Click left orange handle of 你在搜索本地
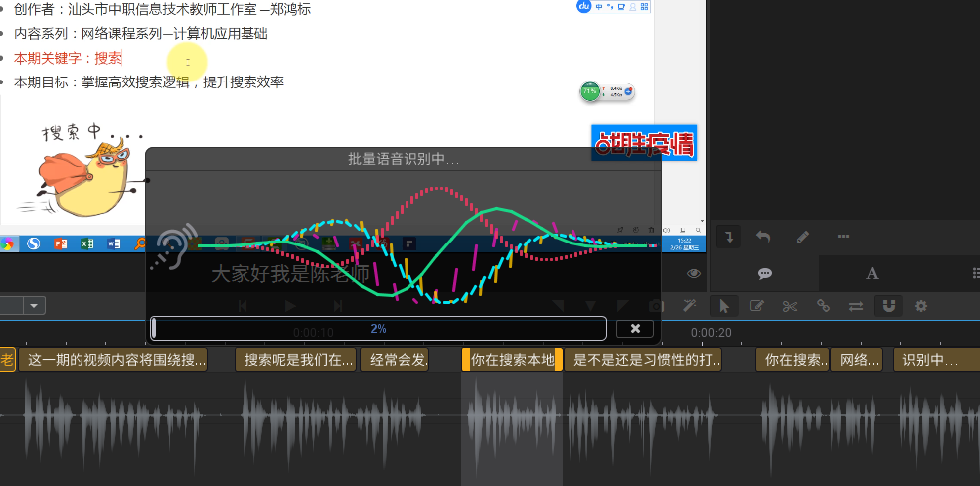This screenshot has height=486, width=980. pyautogui.click(x=465, y=360)
